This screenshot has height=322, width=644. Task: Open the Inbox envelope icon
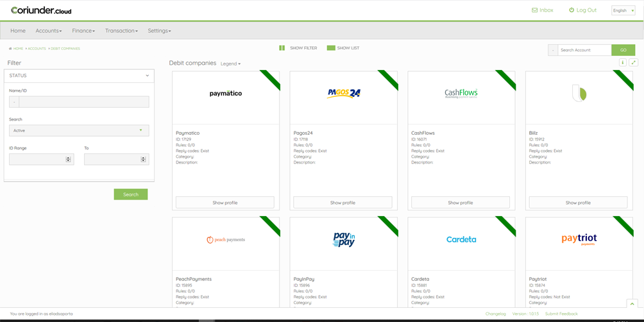pos(534,10)
